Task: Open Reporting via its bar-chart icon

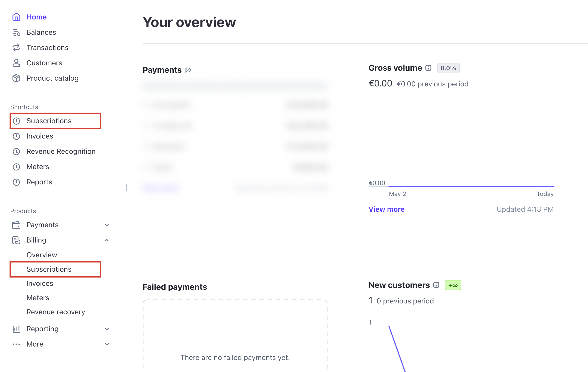Action: click(16, 328)
